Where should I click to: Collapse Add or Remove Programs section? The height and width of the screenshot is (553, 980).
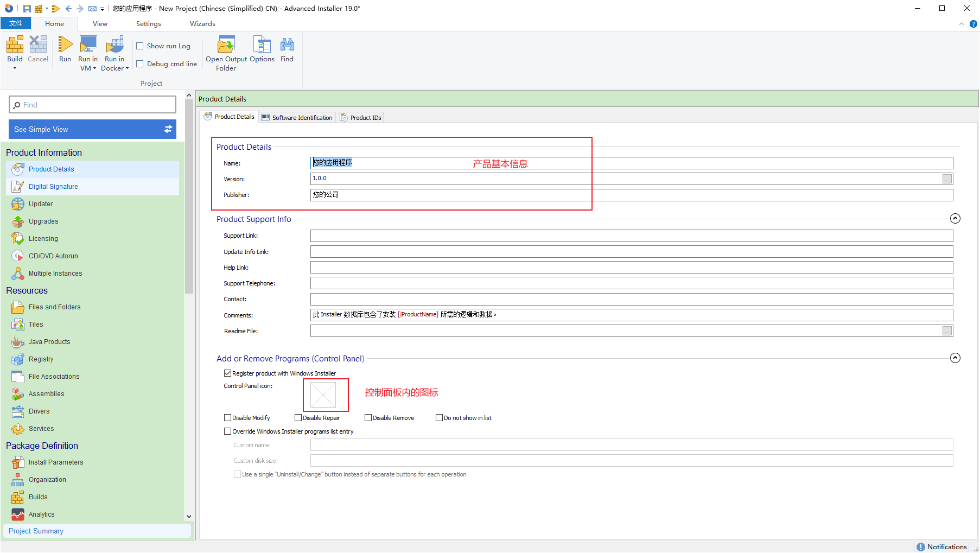point(956,358)
